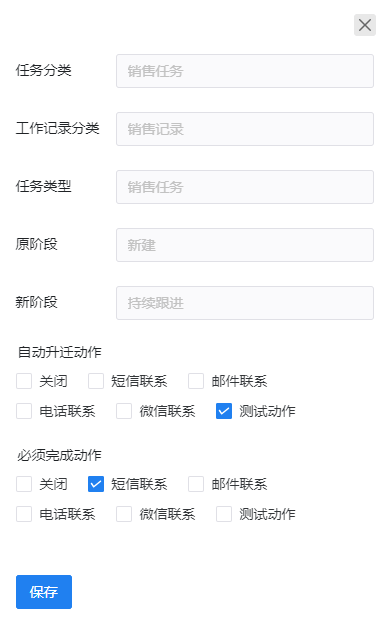Click the 自动升迁动作 section label
The width and height of the screenshot is (386, 631).
pyautogui.click(x=60, y=352)
